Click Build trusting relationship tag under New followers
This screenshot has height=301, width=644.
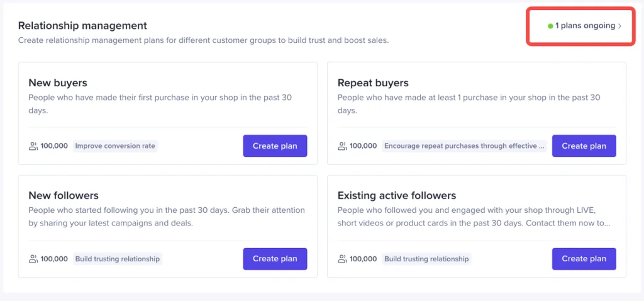point(118,259)
